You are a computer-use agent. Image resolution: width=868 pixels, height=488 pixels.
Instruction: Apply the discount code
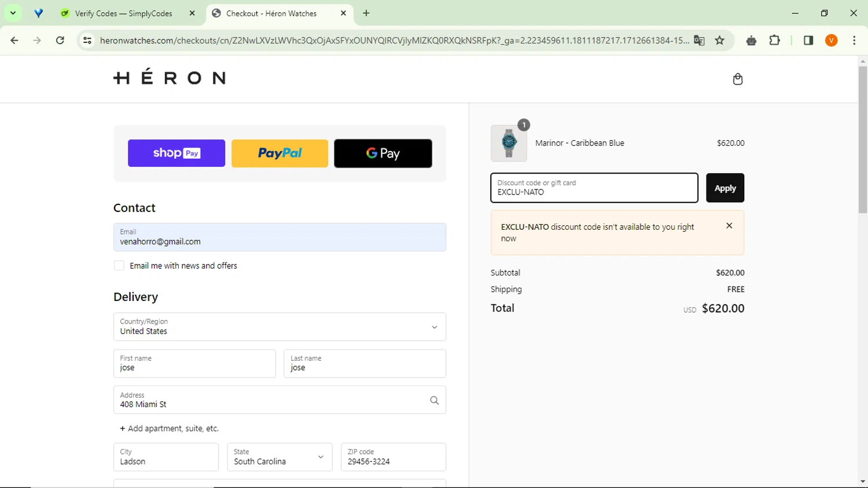(725, 188)
